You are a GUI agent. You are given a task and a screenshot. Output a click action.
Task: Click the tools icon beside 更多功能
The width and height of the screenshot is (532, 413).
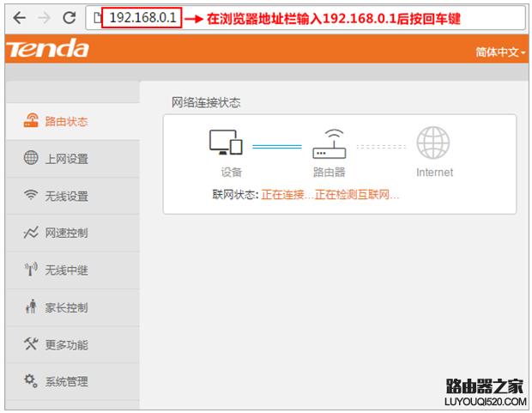tap(31, 343)
